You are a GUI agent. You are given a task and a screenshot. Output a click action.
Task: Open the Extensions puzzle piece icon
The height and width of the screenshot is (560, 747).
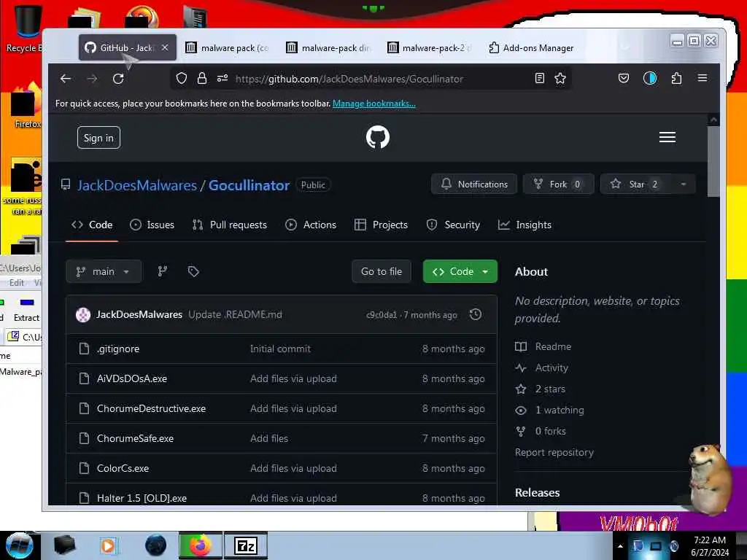click(676, 78)
